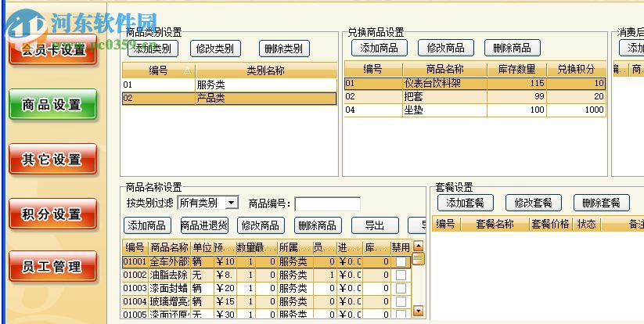
Task: Click the 115 stock cell for 仪表台饮料架
Action: coord(516,84)
